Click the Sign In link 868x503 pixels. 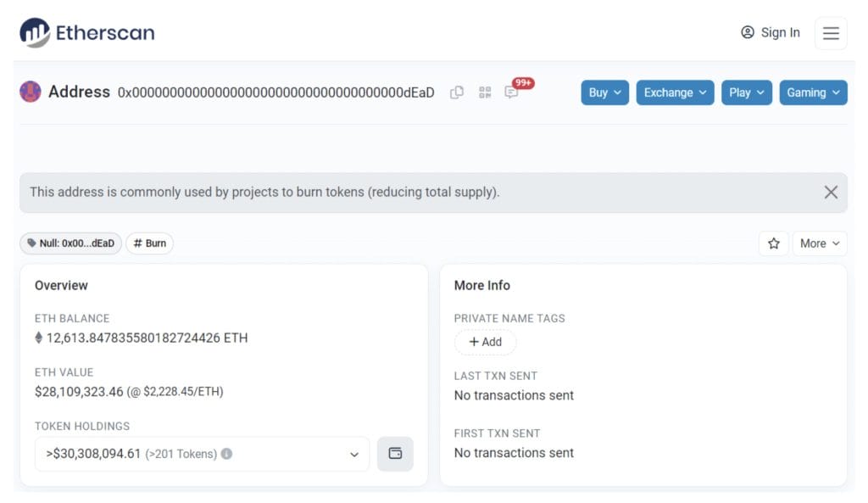click(770, 33)
